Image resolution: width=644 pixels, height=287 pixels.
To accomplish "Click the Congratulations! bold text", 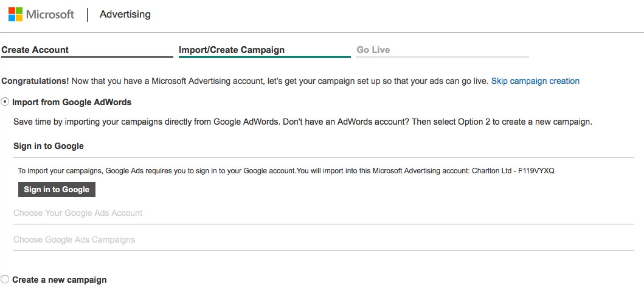I will tap(35, 81).
